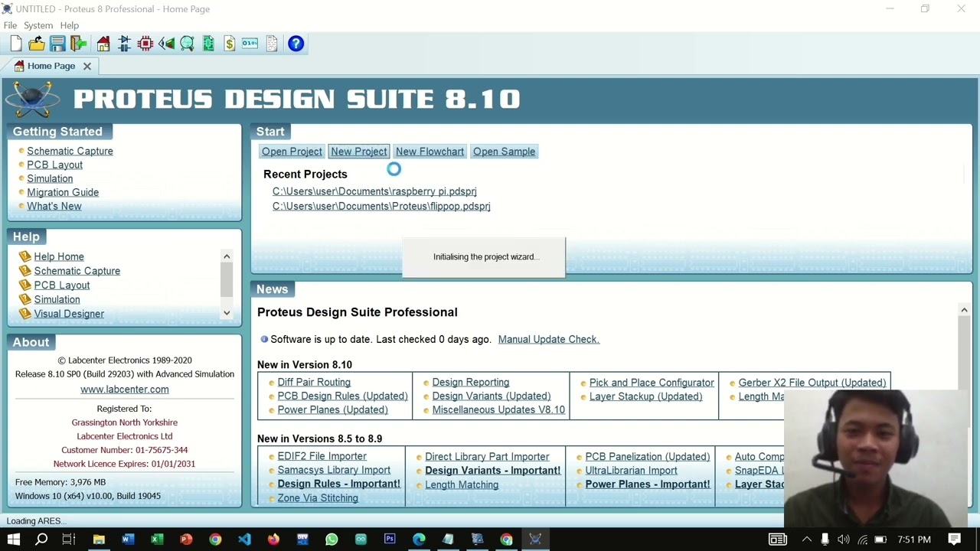
Task: Open PCB Layout in Getting Started
Action: pyautogui.click(x=54, y=165)
